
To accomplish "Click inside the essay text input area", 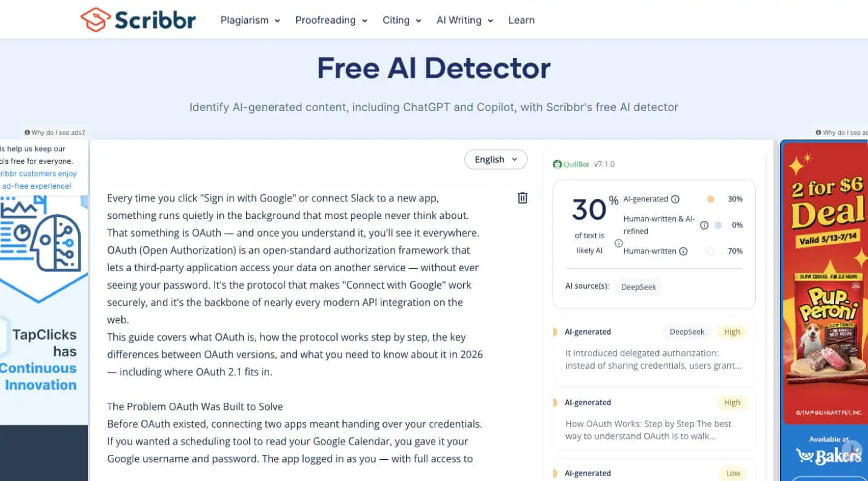I will pyautogui.click(x=295, y=328).
